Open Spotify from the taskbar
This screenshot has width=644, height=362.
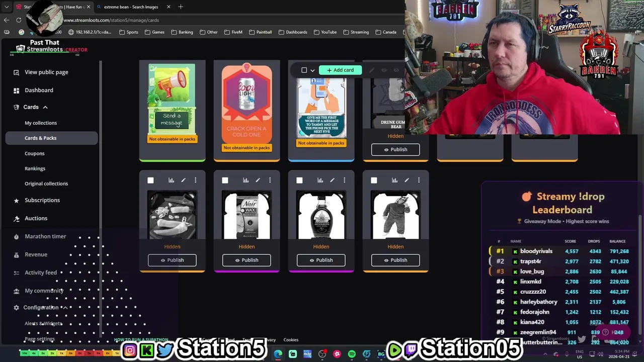pyautogui.click(x=352, y=354)
